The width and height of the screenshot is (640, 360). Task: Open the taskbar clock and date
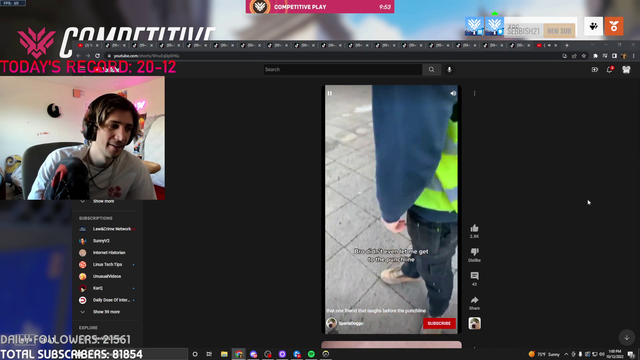click(x=615, y=354)
